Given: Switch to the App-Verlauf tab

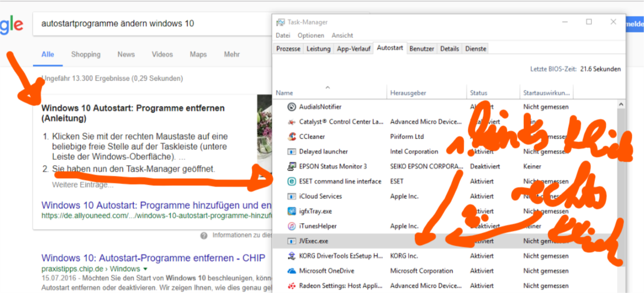Looking at the screenshot, I should [x=353, y=49].
